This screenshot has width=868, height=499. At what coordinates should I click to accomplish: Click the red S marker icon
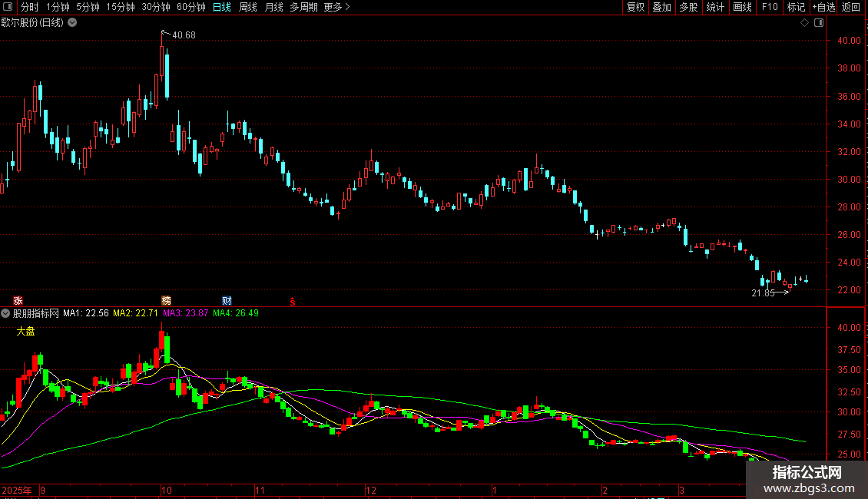(293, 302)
